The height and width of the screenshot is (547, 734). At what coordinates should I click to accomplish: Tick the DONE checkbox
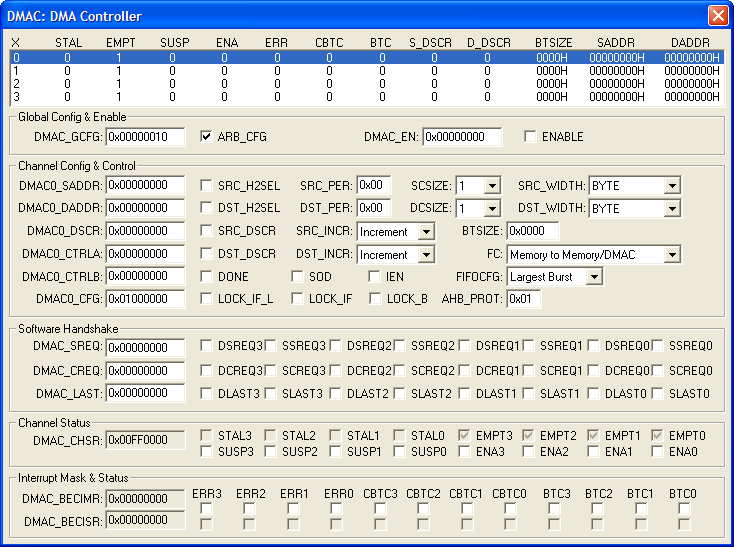pyautogui.click(x=207, y=276)
